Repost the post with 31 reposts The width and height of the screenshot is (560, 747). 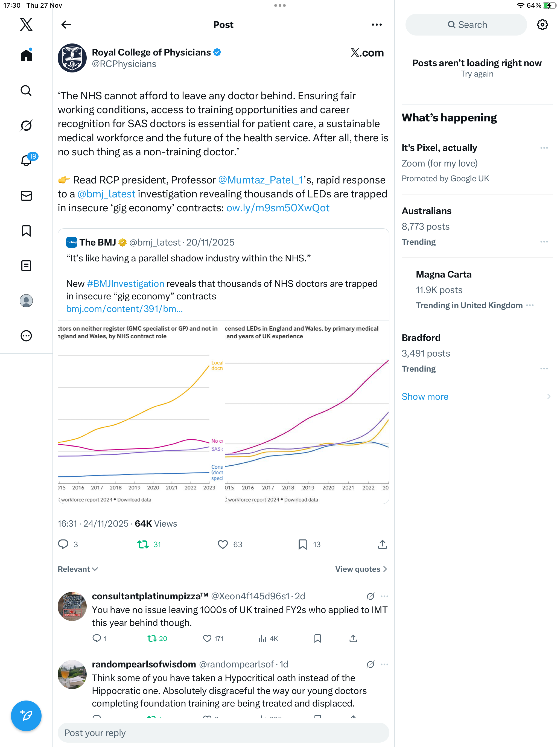tap(143, 544)
